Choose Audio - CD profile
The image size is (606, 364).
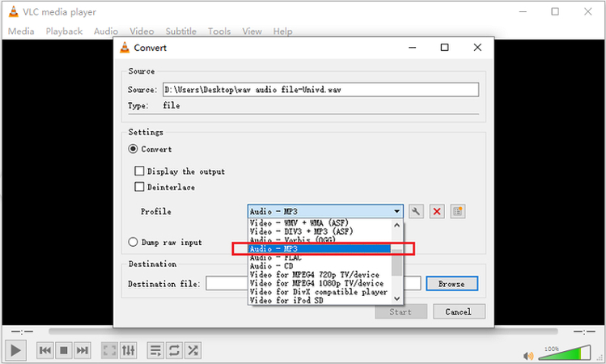coord(320,266)
